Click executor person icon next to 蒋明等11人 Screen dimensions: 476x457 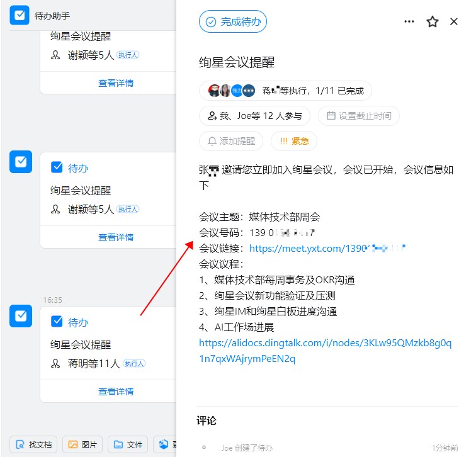point(55,363)
